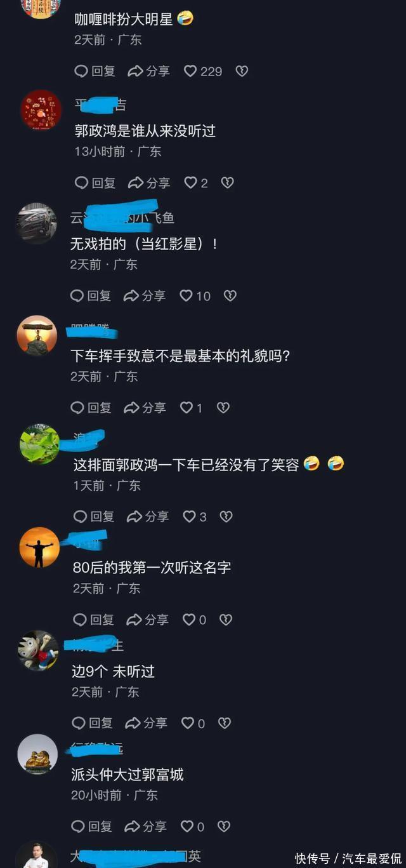Open the car avatar of 小飞鱼 commenter
406x868 pixels.
pos(36,223)
